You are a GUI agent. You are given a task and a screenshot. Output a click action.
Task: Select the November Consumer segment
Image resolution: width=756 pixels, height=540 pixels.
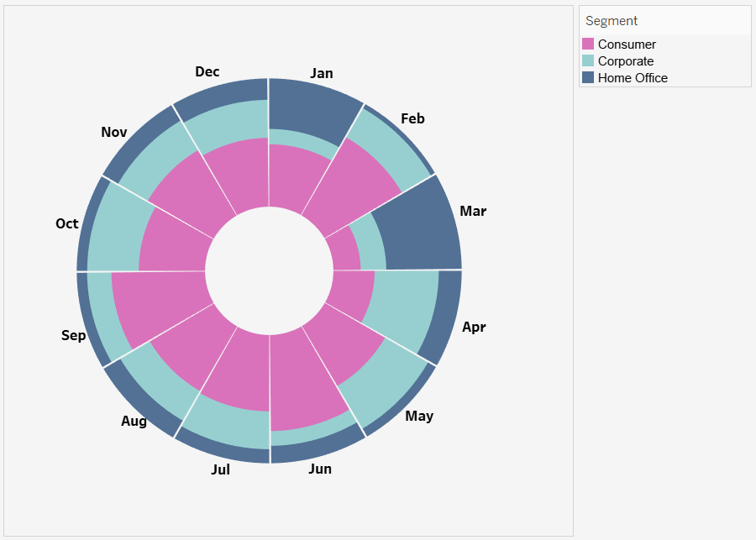[195, 193]
